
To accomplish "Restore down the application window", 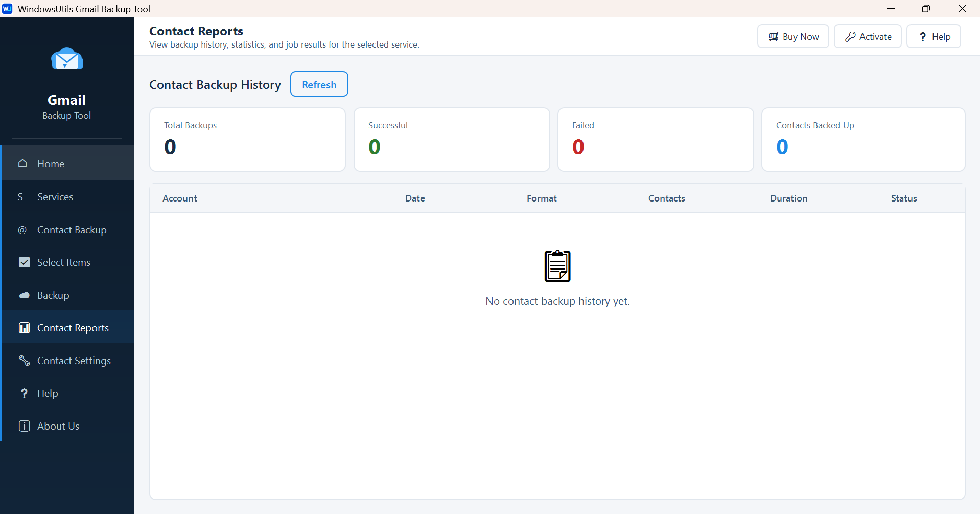I will point(926,9).
